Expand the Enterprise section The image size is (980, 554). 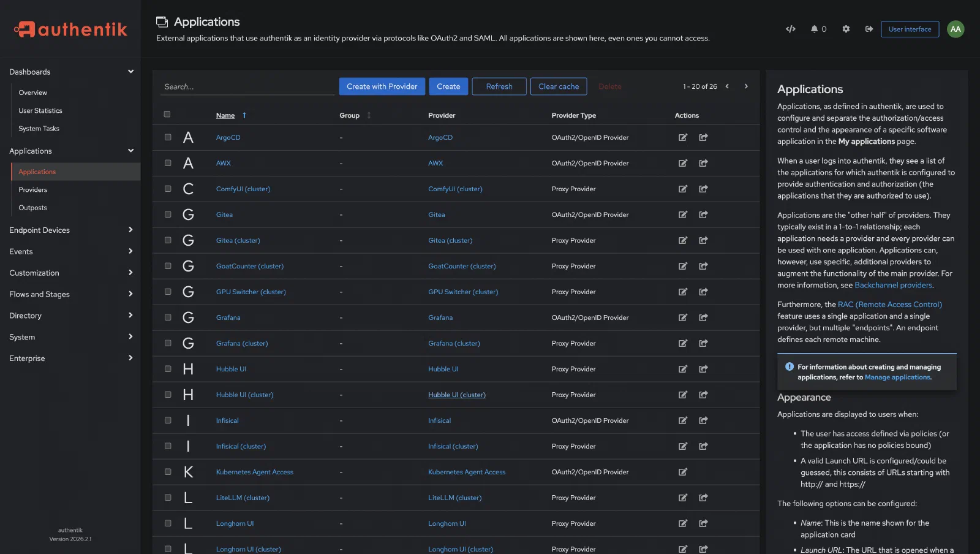coord(70,359)
